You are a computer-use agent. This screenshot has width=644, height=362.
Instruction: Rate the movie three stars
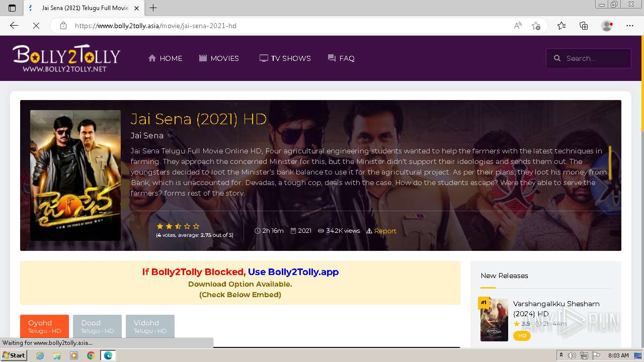(178, 226)
